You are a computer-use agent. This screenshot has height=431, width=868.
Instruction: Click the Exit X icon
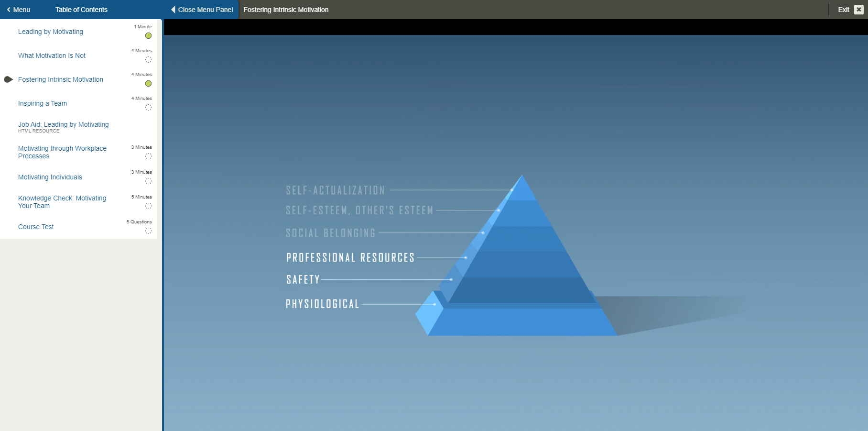click(859, 9)
